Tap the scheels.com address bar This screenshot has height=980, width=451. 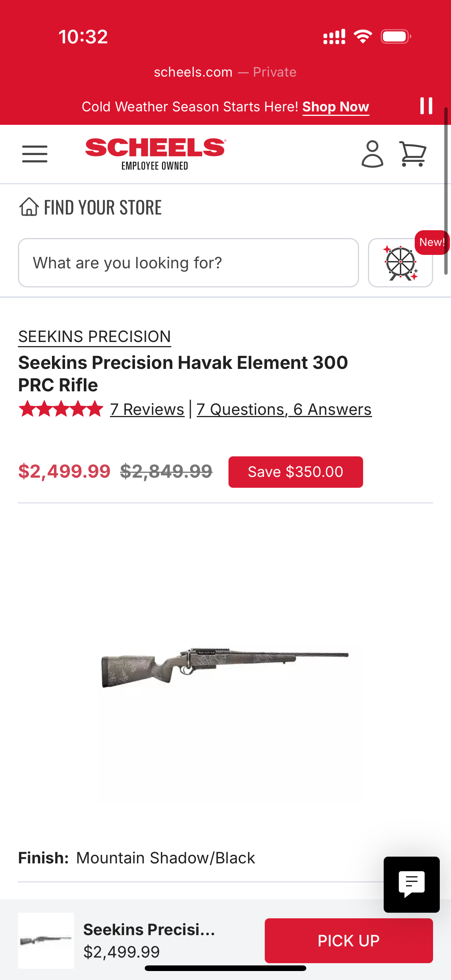224,72
